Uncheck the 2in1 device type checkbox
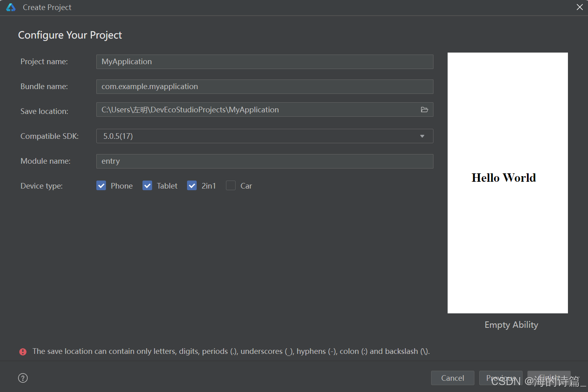 (x=192, y=186)
